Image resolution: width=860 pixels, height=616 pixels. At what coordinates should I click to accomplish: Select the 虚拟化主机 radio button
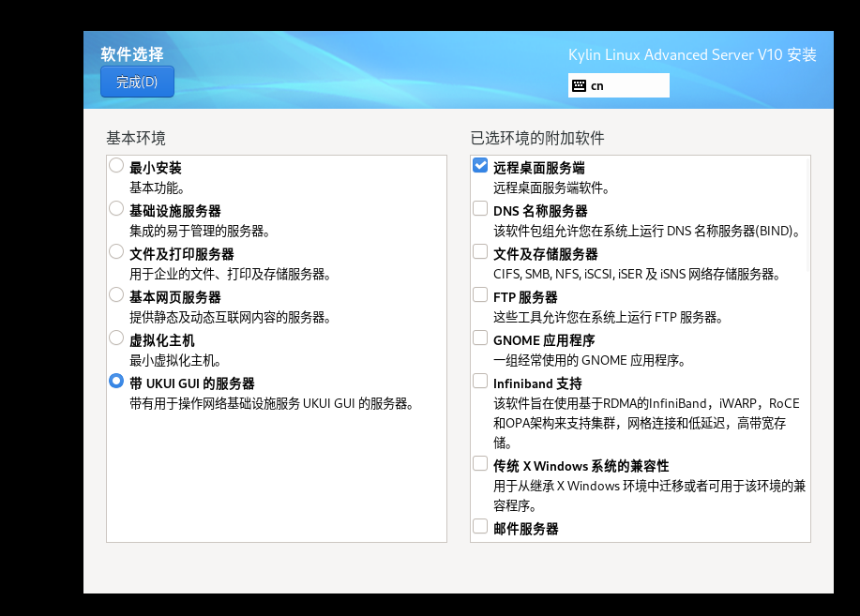[116, 338]
